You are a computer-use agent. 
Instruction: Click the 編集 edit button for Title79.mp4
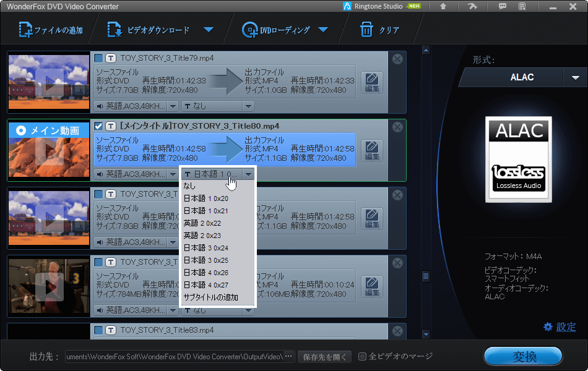coord(372,82)
